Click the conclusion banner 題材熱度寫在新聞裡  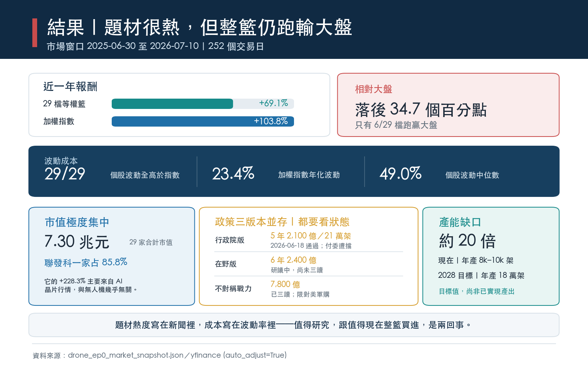[294, 325]
